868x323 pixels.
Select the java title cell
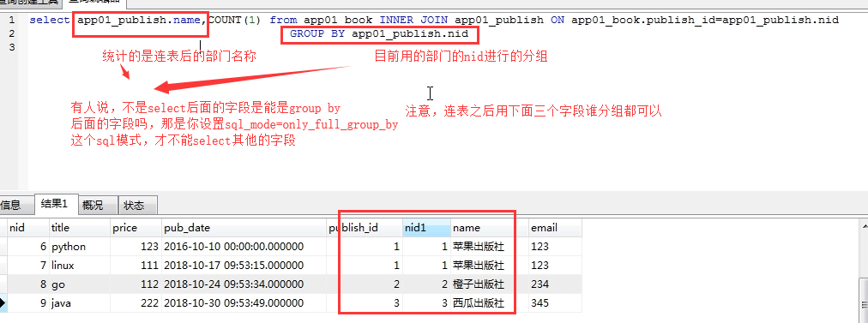(x=80, y=303)
